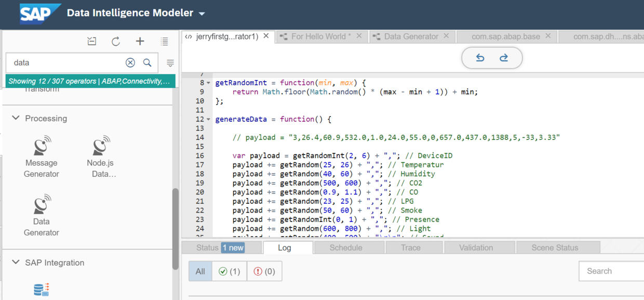Open the Data Intelligence Modeler dropdown

(202, 14)
